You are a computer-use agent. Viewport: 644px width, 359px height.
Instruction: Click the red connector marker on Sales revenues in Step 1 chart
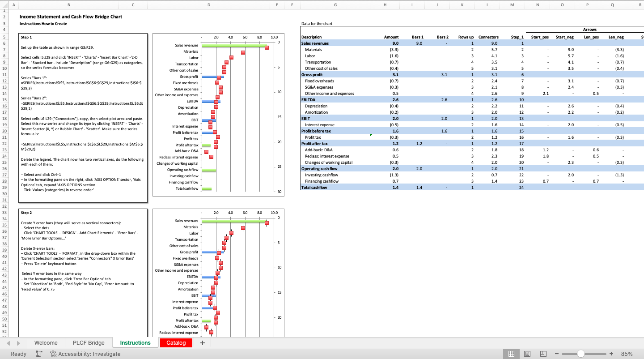[267, 47]
